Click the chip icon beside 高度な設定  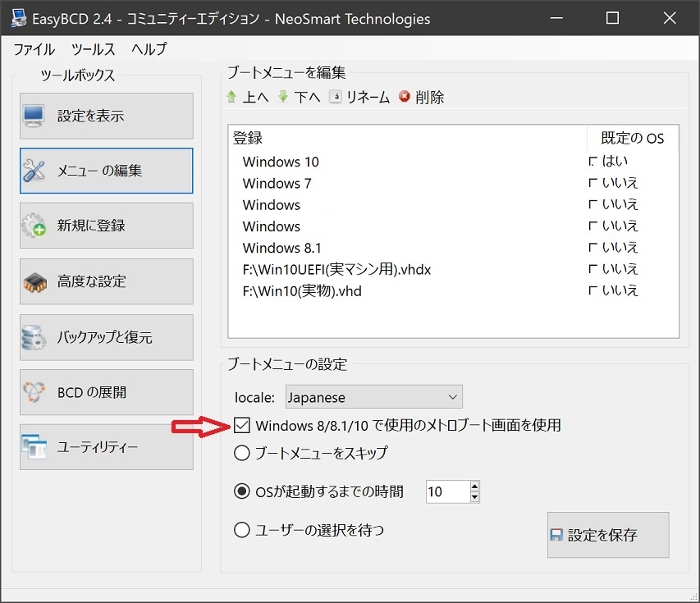point(34,282)
